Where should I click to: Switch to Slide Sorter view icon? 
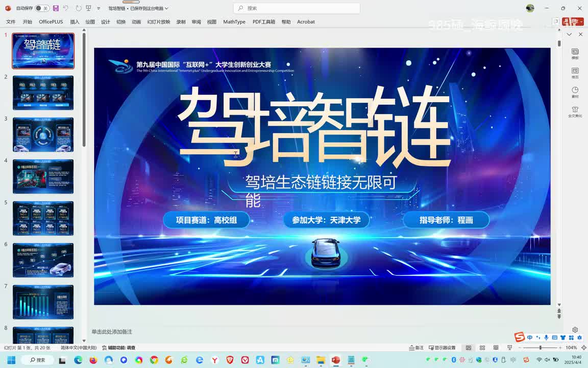pyautogui.click(x=482, y=348)
